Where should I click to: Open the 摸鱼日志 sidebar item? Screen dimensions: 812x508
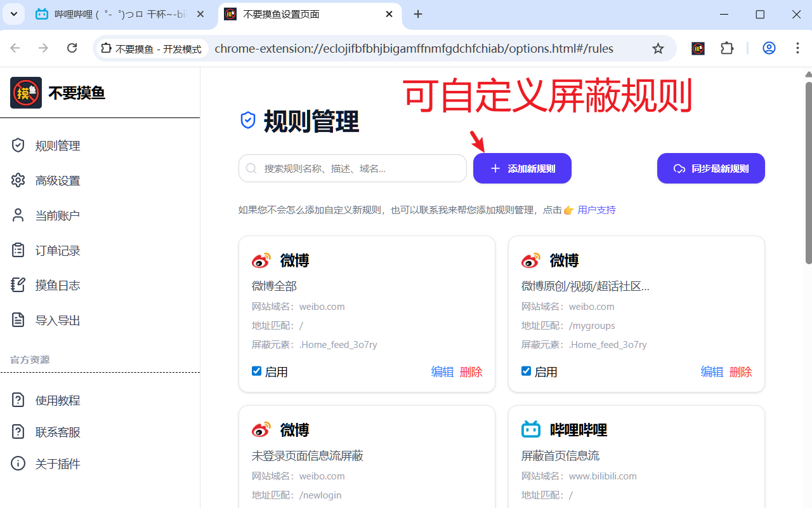click(100, 285)
